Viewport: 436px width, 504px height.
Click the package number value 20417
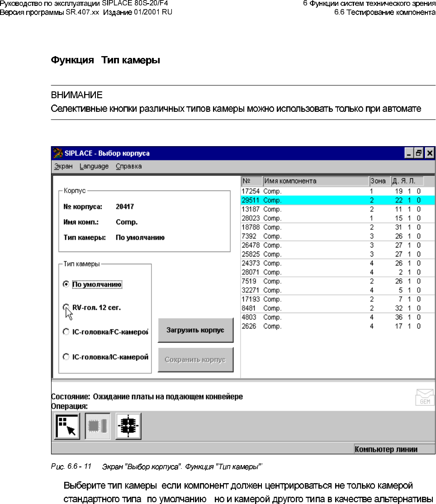coord(125,207)
